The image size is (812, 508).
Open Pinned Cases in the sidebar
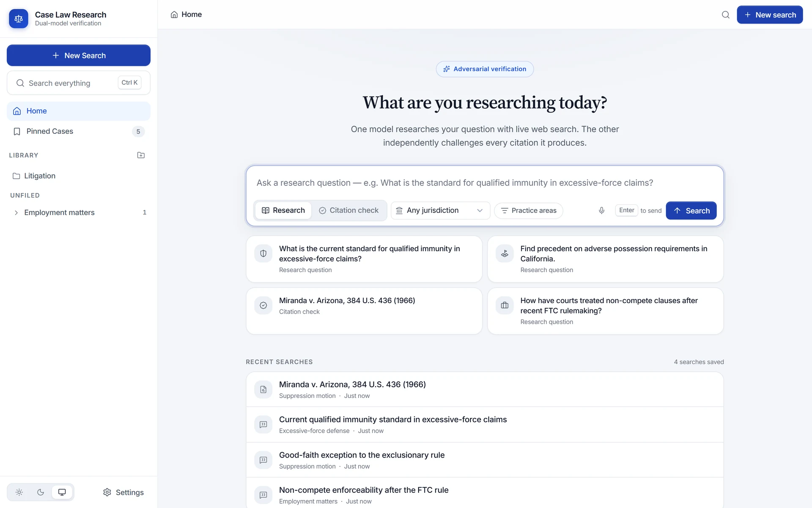(x=79, y=132)
